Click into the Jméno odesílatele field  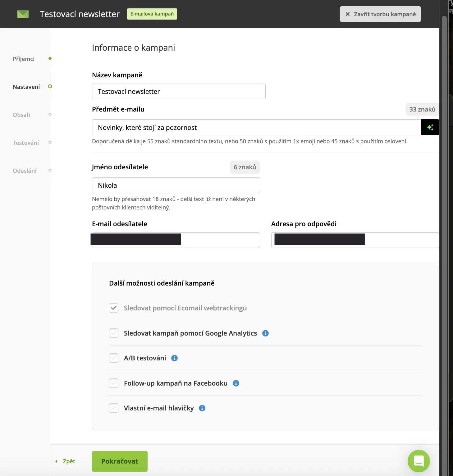pos(176,185)
